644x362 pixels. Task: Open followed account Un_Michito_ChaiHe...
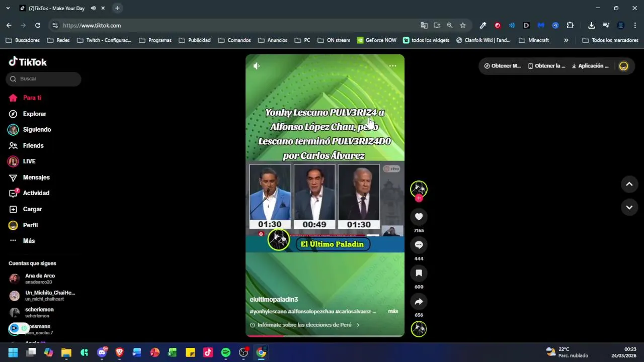(43, 296)
